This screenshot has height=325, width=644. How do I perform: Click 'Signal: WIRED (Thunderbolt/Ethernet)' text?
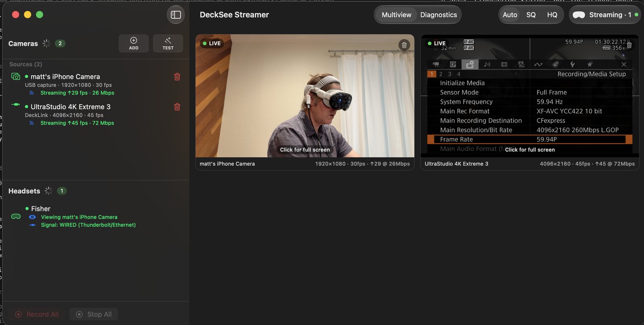pyautogui.click(x=88, y=225)
